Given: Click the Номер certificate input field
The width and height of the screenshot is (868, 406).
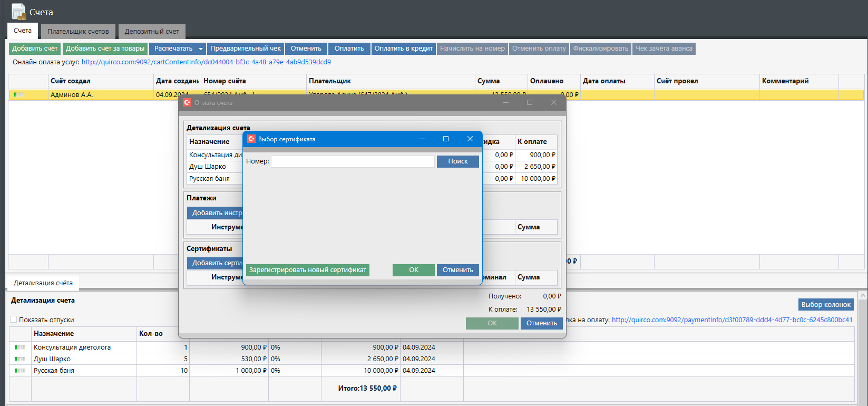Looking at the screenshot, I should coord(353,161).
